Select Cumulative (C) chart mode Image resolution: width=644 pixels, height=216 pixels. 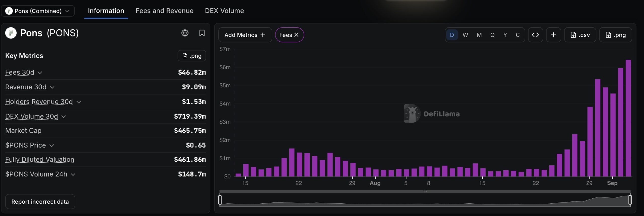[x=517, y=35]
